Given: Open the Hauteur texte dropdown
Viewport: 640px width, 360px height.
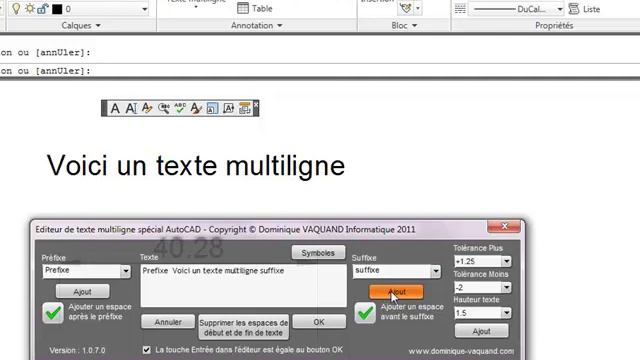Looking at the screenshot, I should (506, 313).
